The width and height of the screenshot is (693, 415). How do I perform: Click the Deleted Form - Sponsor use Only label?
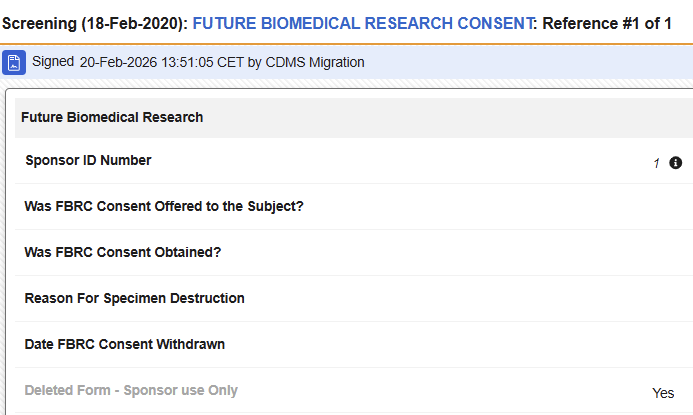(131, 390)
